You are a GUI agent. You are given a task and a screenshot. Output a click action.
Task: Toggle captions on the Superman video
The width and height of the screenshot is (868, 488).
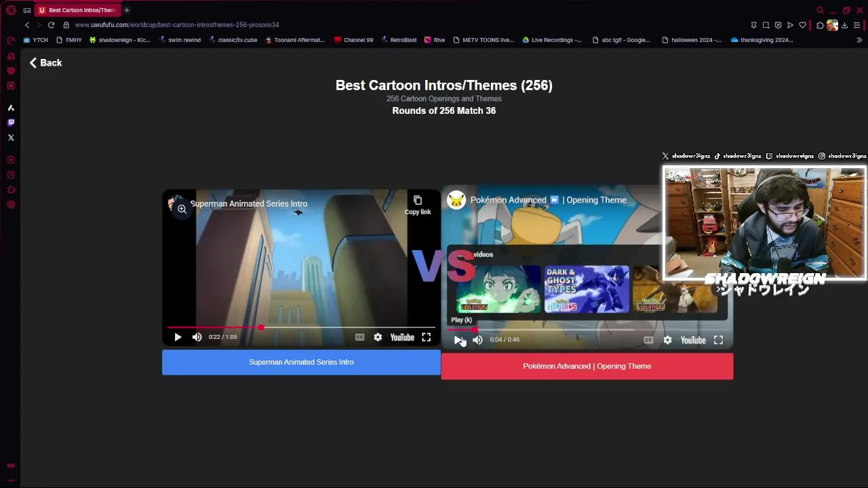tap(359, 337)
